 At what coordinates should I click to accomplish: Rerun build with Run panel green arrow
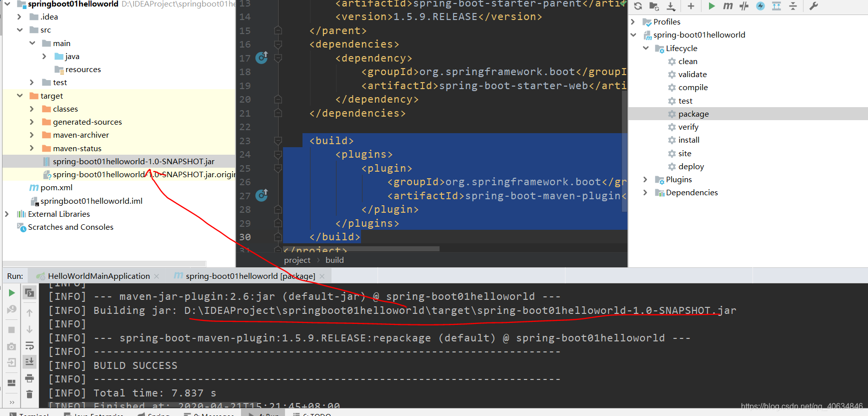click(x=12, y=293)
